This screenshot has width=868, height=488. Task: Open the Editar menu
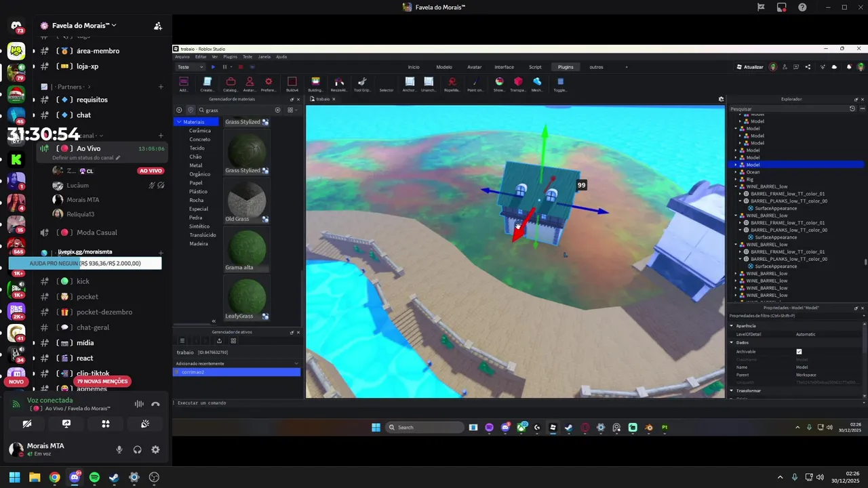click(201, 57)
